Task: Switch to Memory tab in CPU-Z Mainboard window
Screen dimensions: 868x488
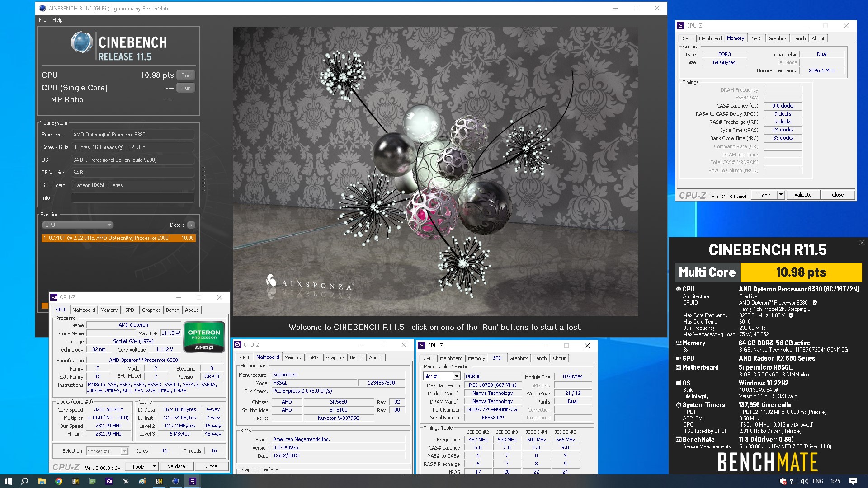Action: 293,357
